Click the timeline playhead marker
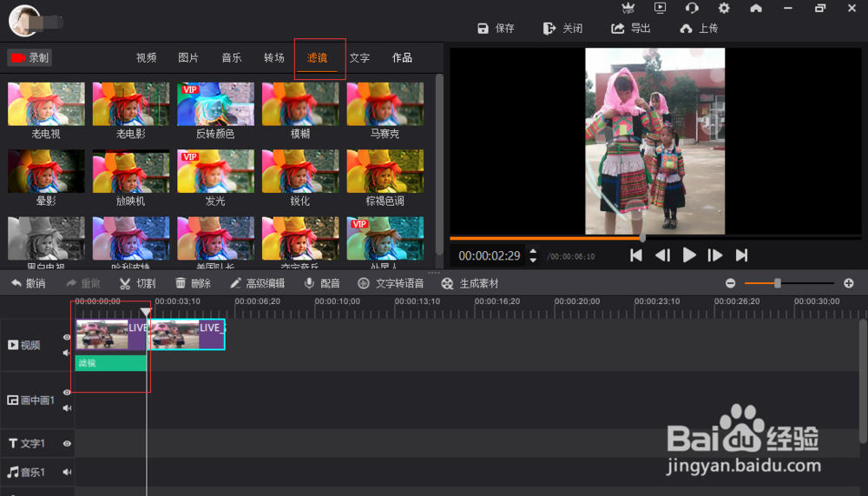868x496 pixels. tap(146, 312)
